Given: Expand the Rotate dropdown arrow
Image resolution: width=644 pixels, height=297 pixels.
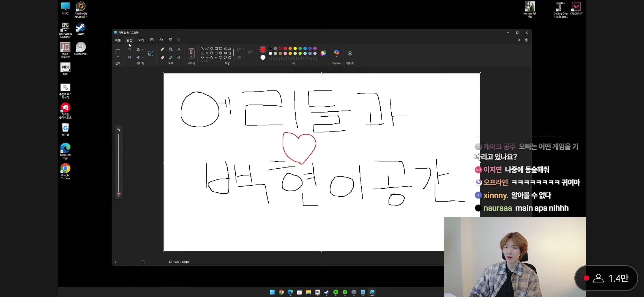Looking at the screenshot, I should click(143, 49).
